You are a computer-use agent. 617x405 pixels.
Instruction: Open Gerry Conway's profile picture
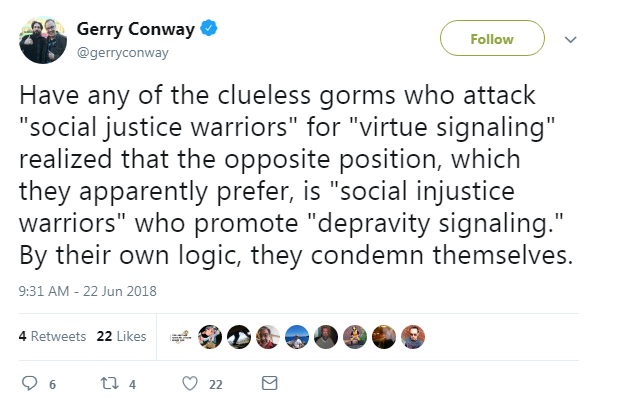tap(43, 40)
